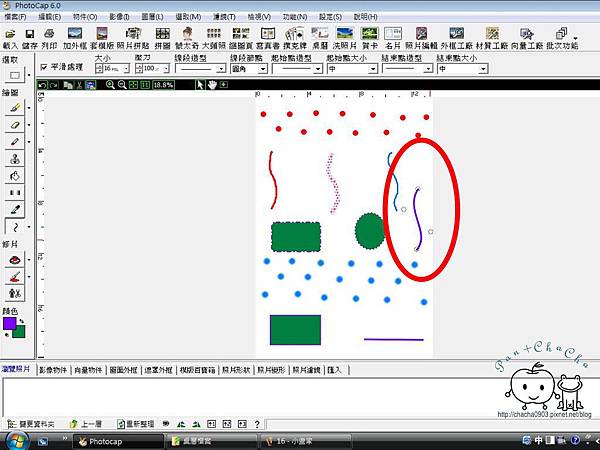Open the 設定(S) settings menu
The height and width of the screenshot is (450, 600).
point(330,17)
